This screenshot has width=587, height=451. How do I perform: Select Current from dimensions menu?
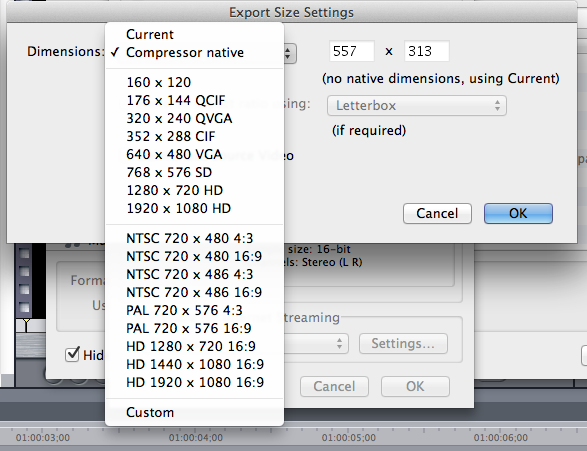pos(194,34)
